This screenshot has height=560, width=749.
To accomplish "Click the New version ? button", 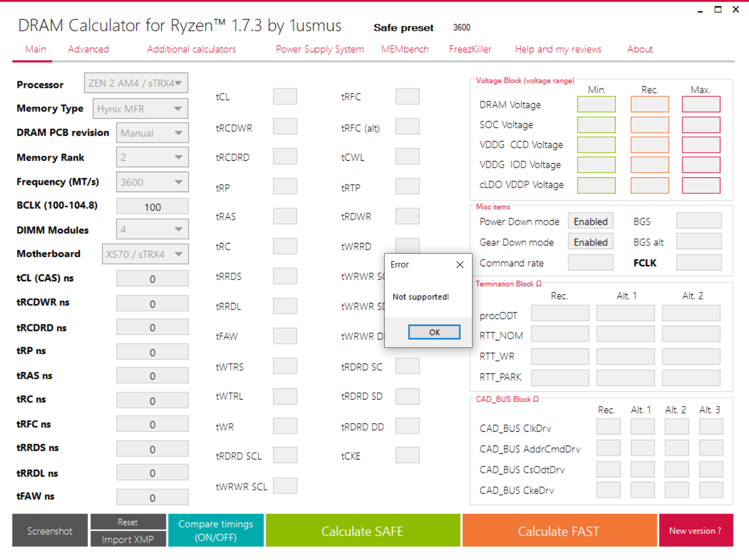I will coord(696,531).
